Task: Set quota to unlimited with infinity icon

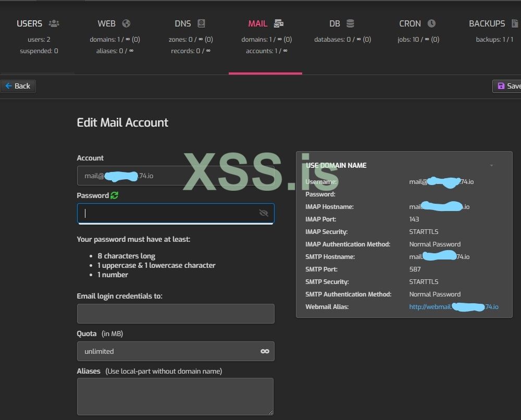Action: click(265, 351)
